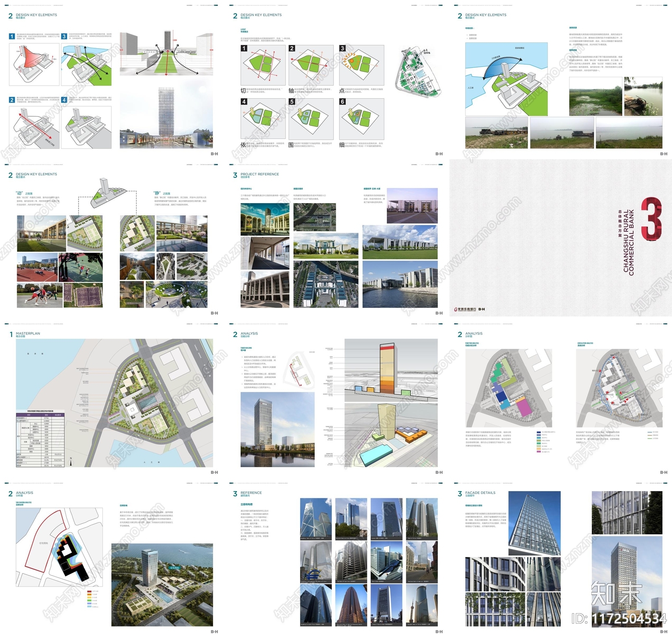Click the "细" character label
Viewport: 672px width, 635px height.
pos(342,145)
